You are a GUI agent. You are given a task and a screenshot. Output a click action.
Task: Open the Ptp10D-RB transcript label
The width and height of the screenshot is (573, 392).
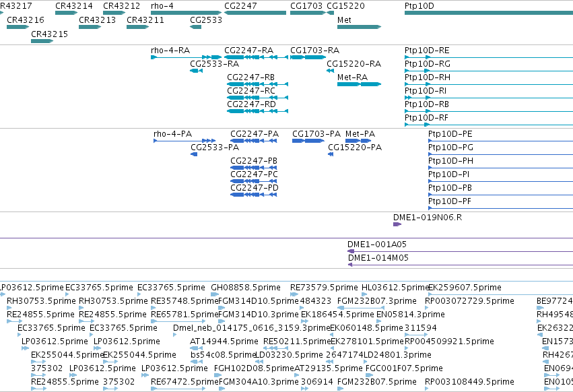426,104
